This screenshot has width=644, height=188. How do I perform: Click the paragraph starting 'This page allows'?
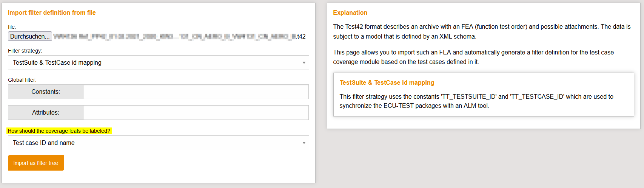tap(473, 57)
